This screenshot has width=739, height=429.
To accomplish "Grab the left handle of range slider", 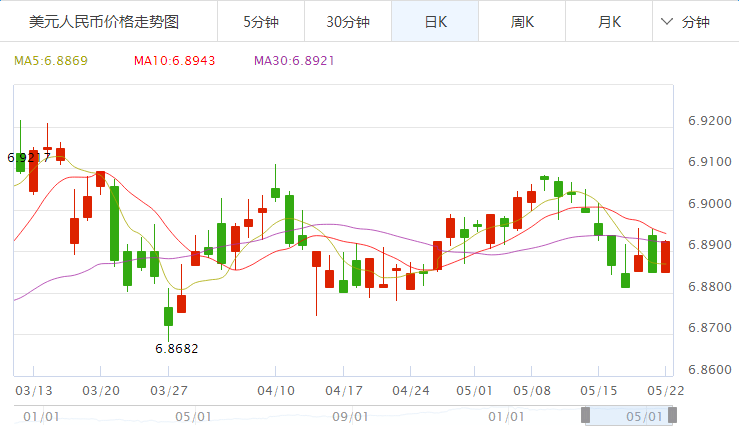I will 585,415.
